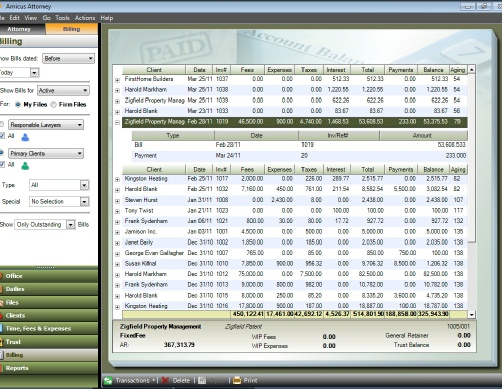This screenshot has height=389, width=502.
Task: Open the Reports navigation section
Action: pos(49,368)
